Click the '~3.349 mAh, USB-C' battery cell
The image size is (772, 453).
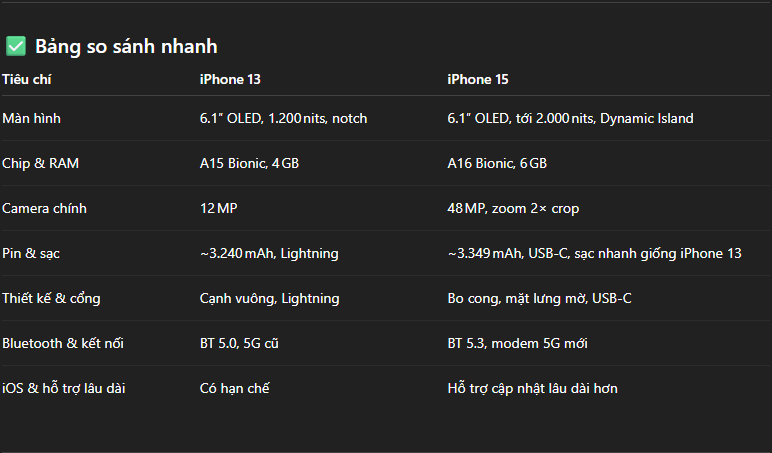594,253
